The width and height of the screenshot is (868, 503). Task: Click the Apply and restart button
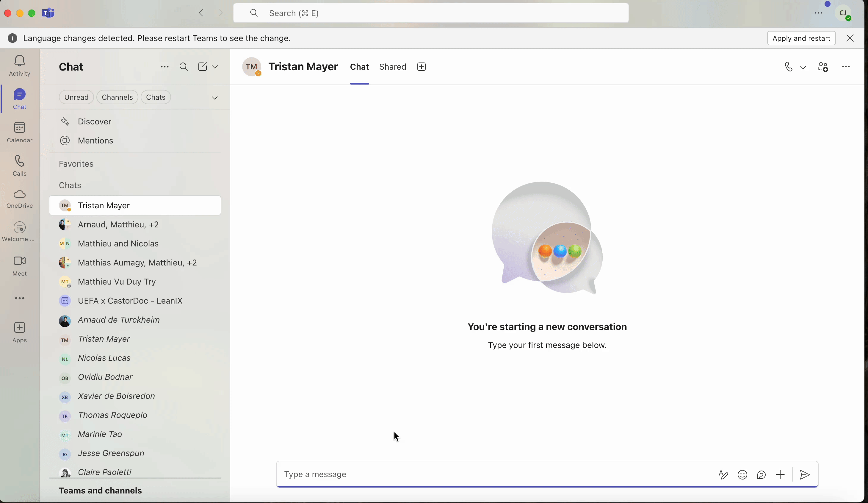[x=801, y=38]
